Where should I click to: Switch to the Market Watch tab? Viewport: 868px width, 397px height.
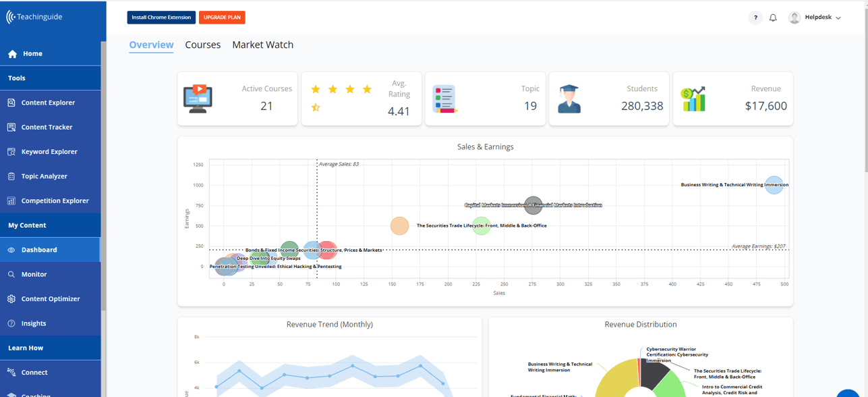tap(262, 45)
